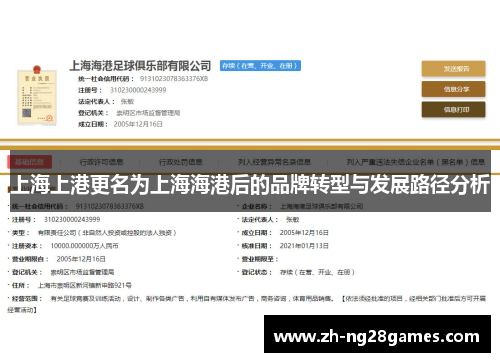Image resolution: width=500 pixels, height=362 pixels.
Task: Click 核准日期 value 2021年01月13日
Action: [x=304, y=246]
